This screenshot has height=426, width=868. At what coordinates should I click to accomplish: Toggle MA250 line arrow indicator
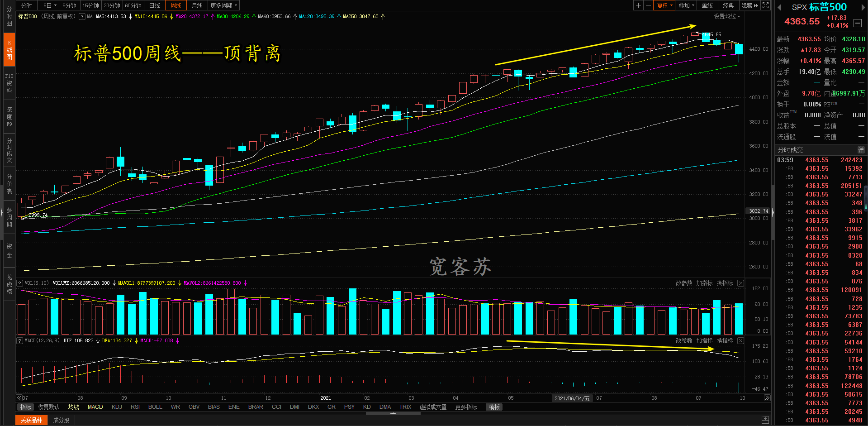(383, 17)
